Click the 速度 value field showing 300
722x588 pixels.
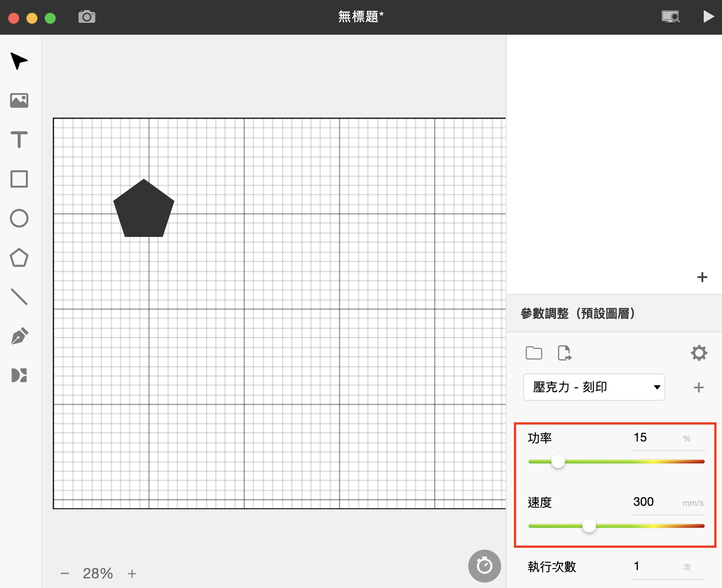click(x=669, y=503)
